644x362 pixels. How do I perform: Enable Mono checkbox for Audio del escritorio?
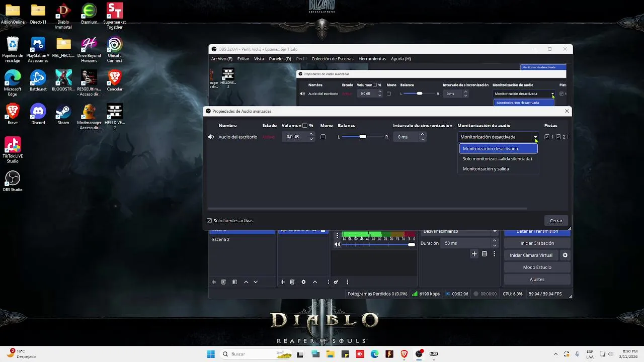point(323,137)
